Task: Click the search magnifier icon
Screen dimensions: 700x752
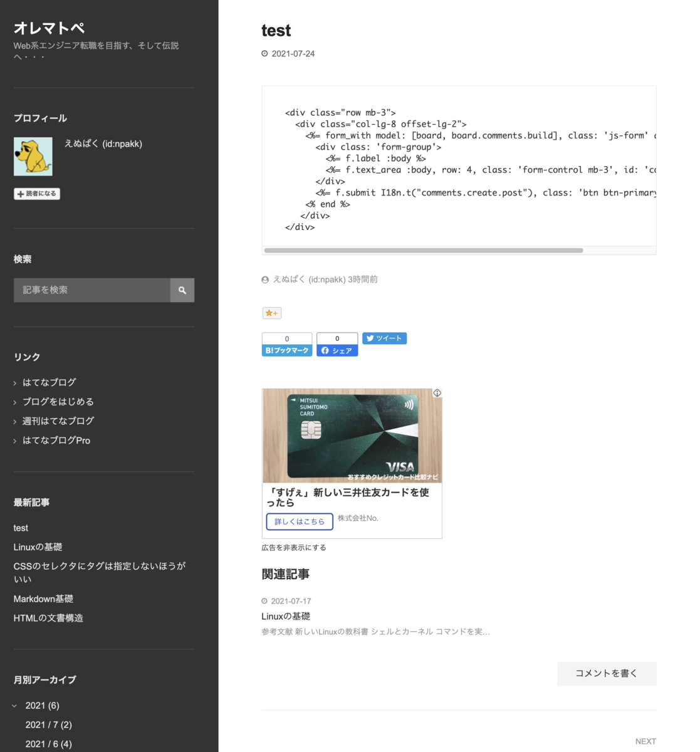Action: pos(182,290)
